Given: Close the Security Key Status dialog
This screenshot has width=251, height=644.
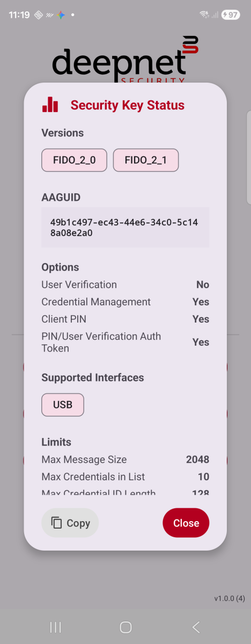Looking at the screenshot, I should tap(186, 523).
